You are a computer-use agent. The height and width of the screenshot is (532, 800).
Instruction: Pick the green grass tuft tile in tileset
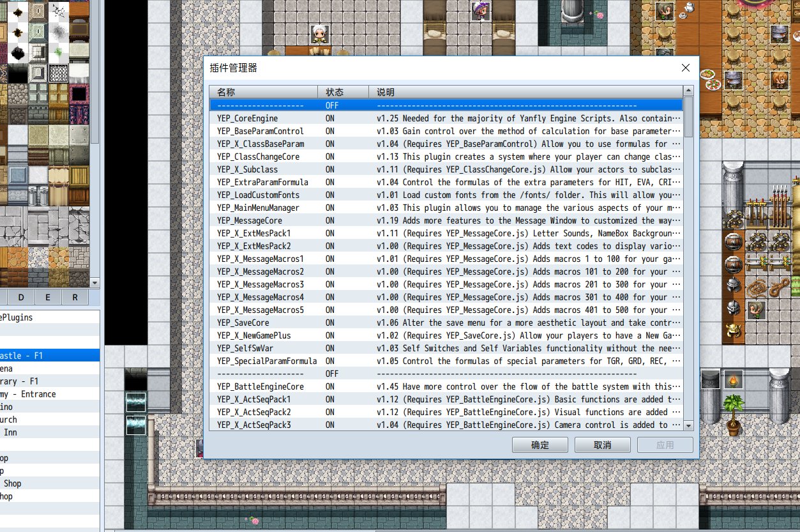59,52
